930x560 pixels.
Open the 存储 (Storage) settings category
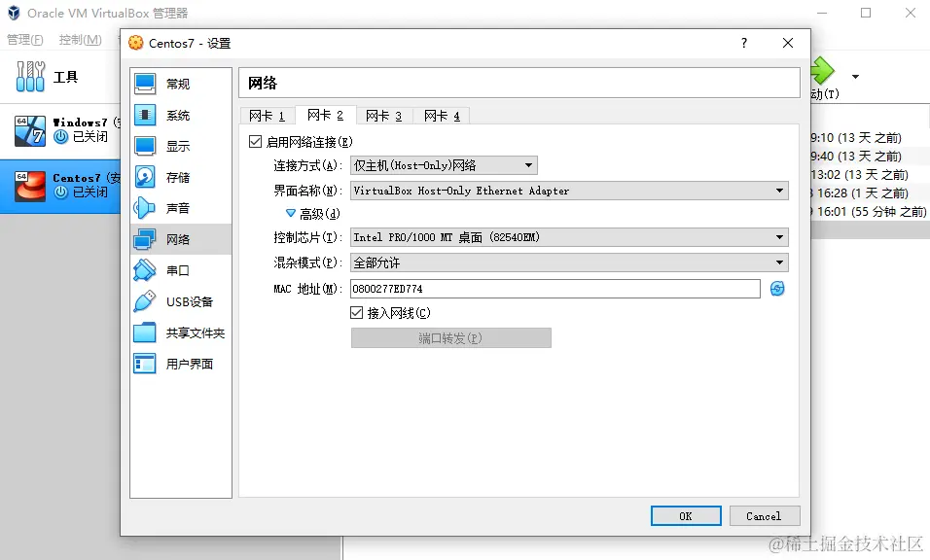(180, 177)
